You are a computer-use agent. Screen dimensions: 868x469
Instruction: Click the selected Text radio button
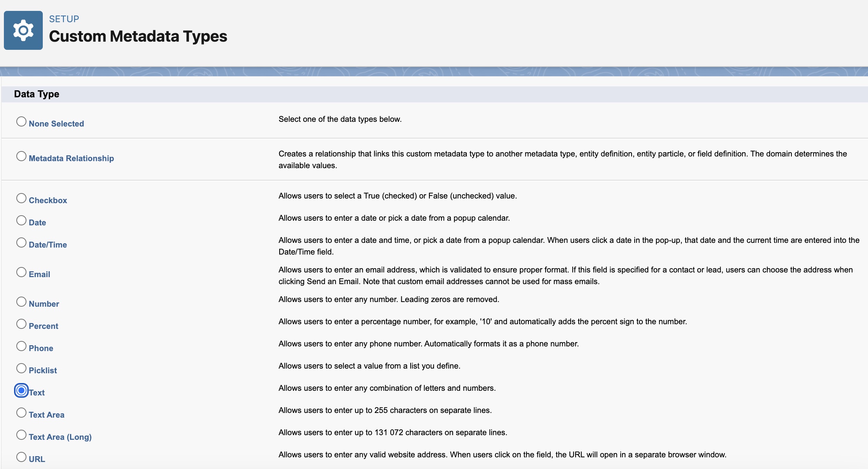click(21, 390)
